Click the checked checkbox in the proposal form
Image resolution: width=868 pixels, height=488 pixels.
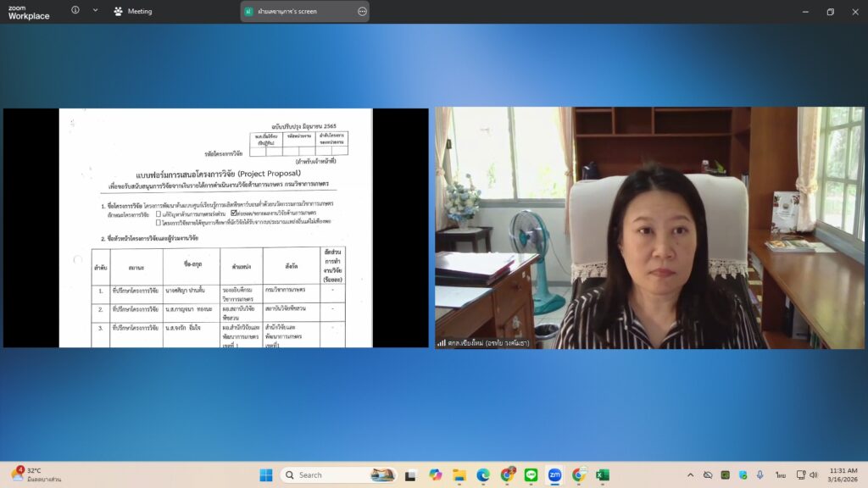234,213
